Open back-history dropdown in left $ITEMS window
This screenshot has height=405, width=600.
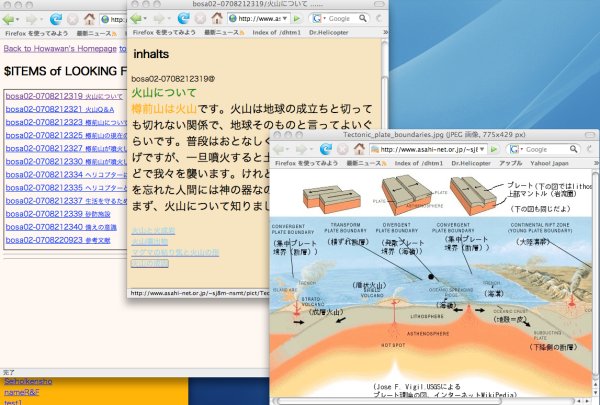(17, 19)
